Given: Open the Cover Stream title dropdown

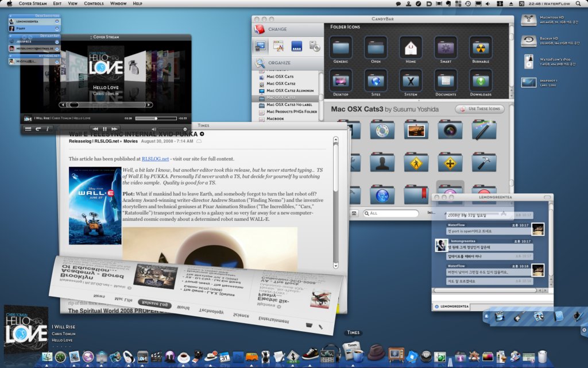Looking at the screenshot, I should [91, 37].
